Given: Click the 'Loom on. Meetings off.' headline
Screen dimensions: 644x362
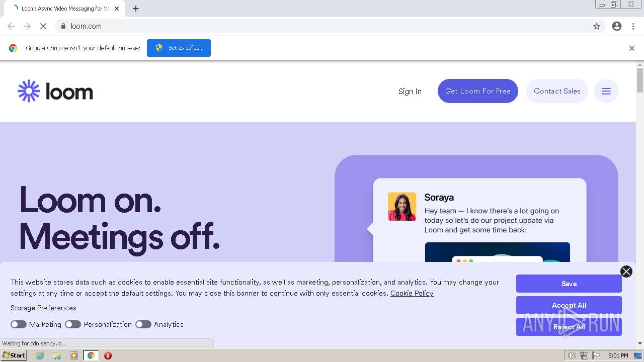Looking at the screenshot, I should tap(120, 218).
